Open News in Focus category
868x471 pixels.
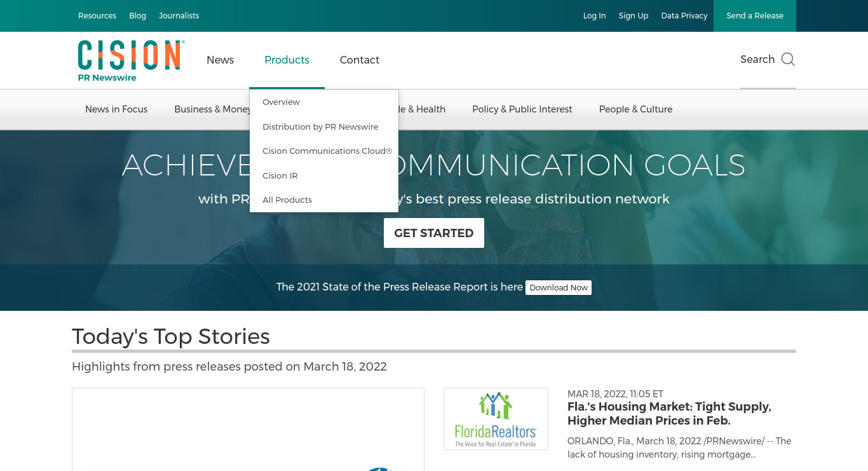click(x=116, y=109)
